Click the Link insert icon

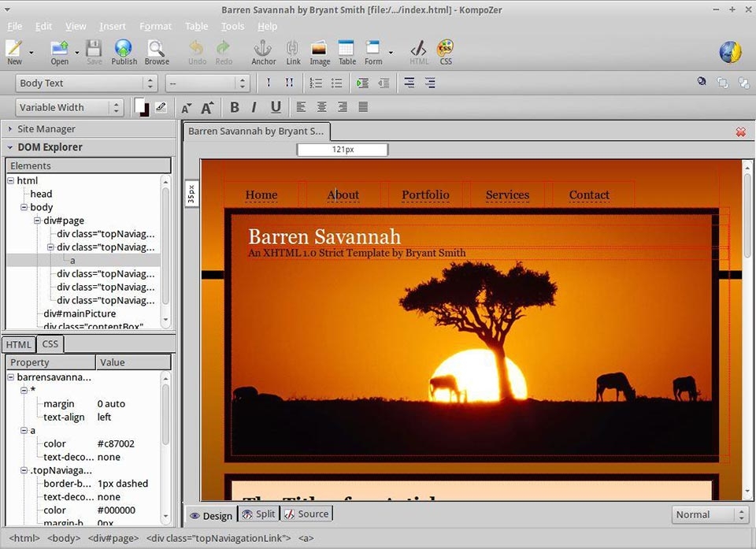[293, 52]
